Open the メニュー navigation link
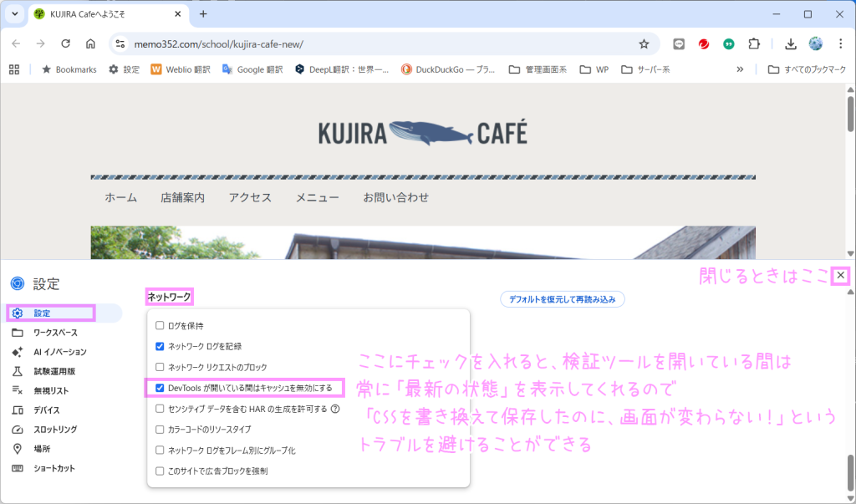 317,198
